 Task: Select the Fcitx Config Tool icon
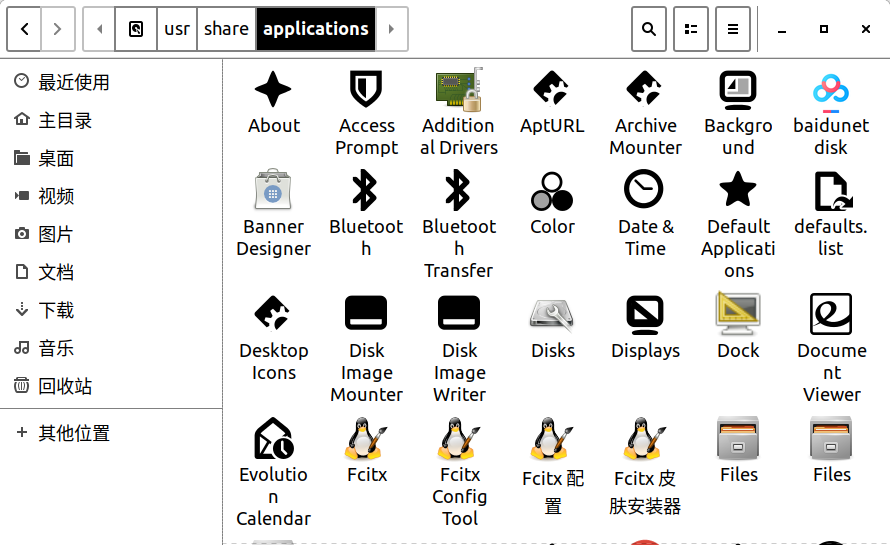pos(459,439)
